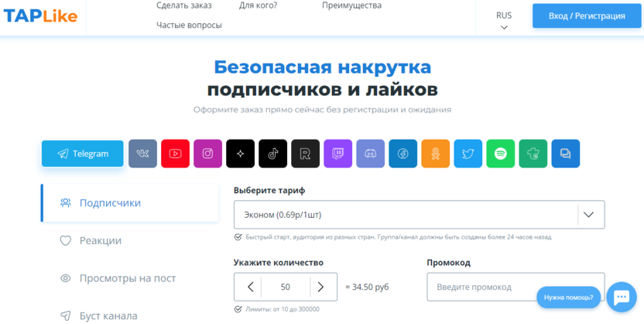
Task: Open the Подписчики tab
Action: point(130,203)
